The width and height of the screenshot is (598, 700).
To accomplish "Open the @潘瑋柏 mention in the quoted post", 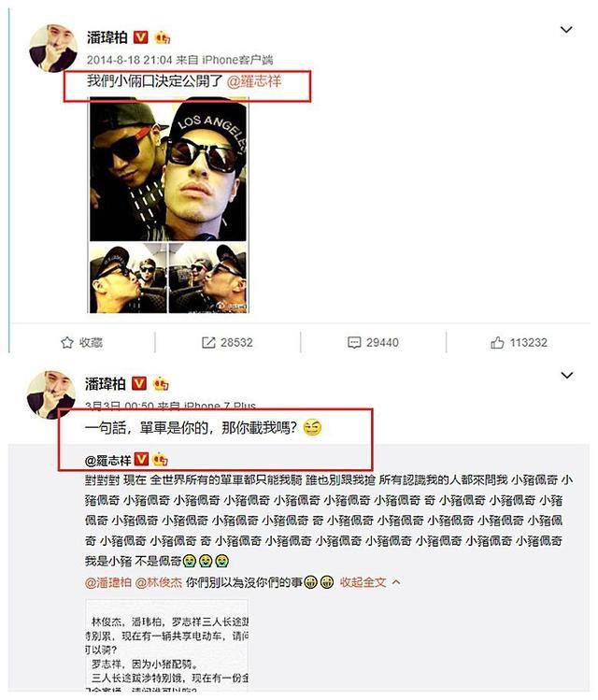I will point(108,582).
